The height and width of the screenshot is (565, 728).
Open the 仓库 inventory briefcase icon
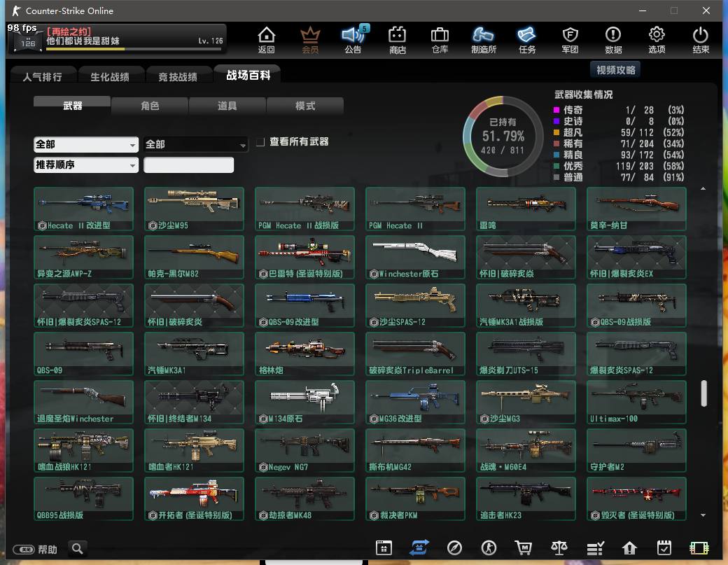coord(440,39)
